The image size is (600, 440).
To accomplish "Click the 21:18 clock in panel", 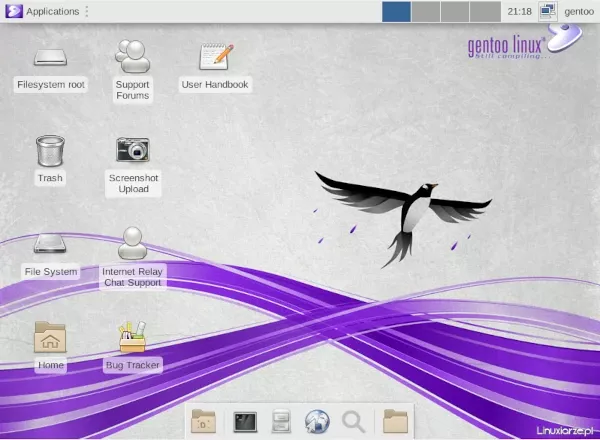I will pyautogui.click(x=519, y=11).
